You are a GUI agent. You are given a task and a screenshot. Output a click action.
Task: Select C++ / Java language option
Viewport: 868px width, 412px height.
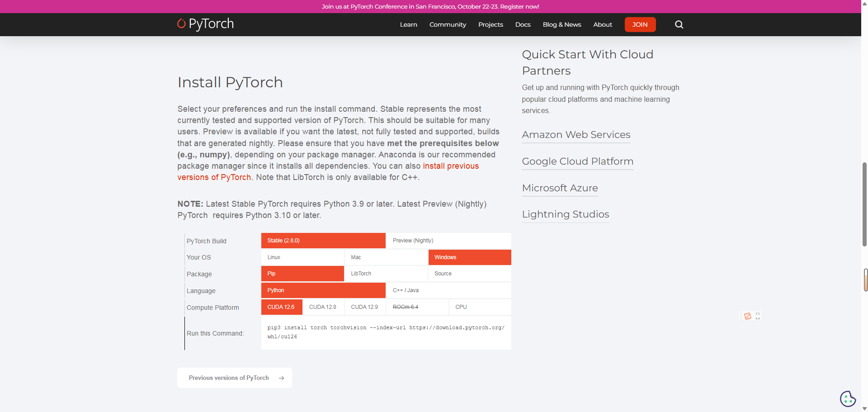[x=449, y=290]
